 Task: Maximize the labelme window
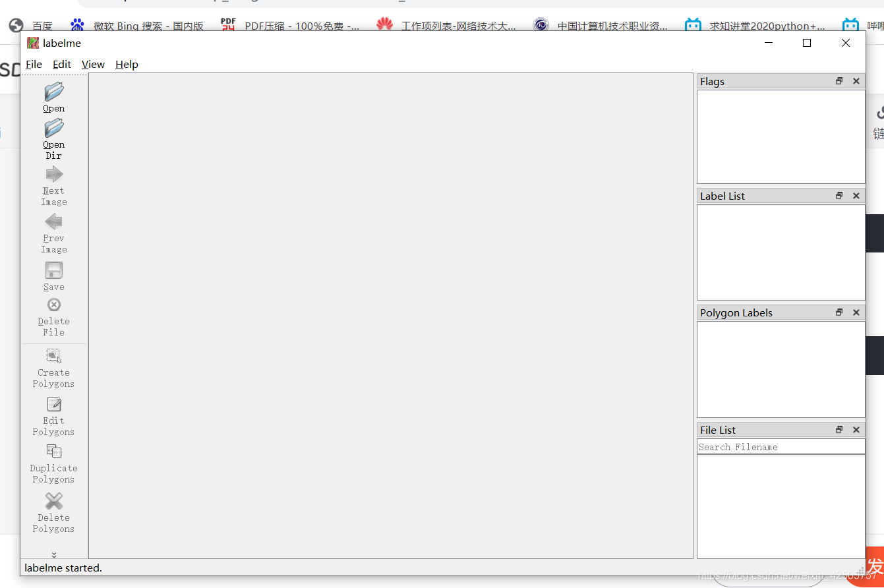pyautogui.click(x=806, y=43)
